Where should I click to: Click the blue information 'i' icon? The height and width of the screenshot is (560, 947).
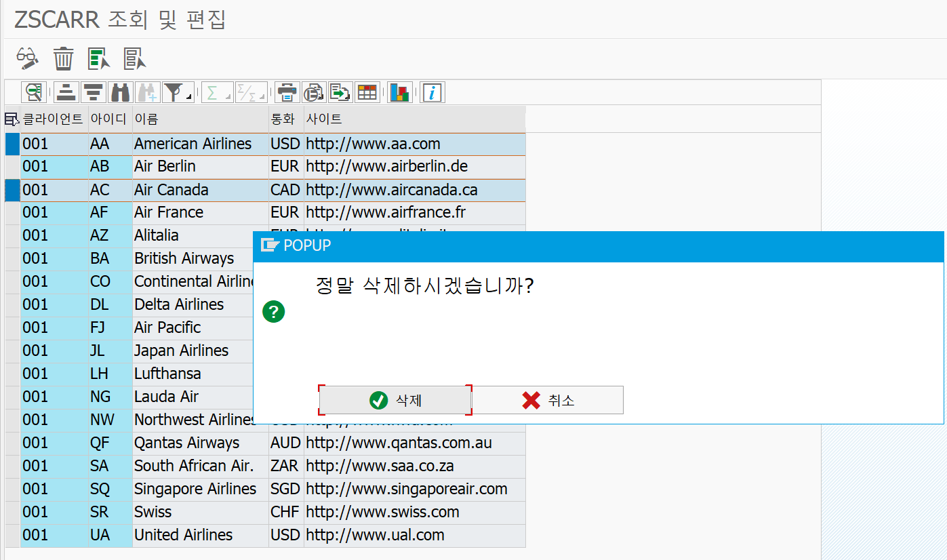[432, 92]
